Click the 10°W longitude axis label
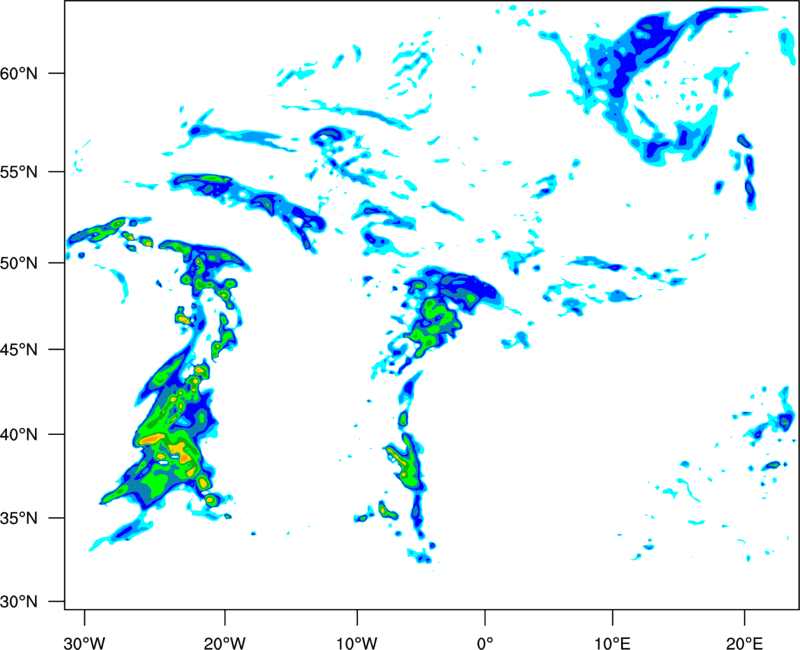Viewport: 800px width, 650px height. tap(357, 643)
